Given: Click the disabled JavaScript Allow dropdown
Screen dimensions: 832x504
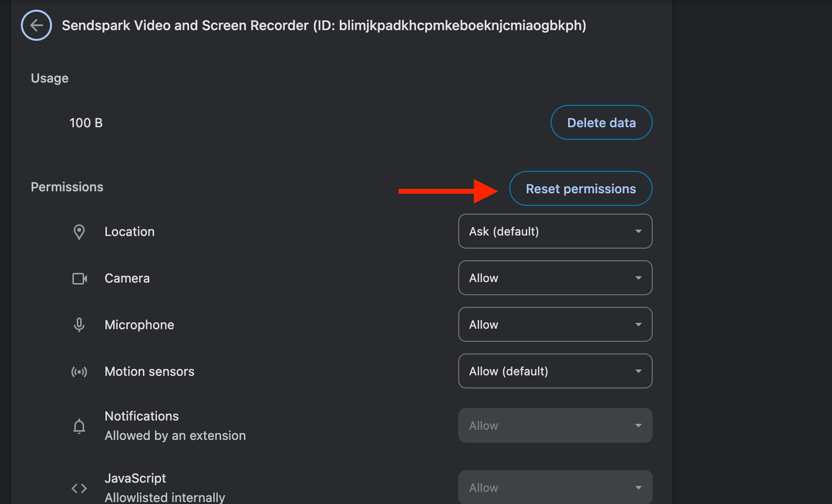Looking at the screenshot, I should (x=555, y=487).
